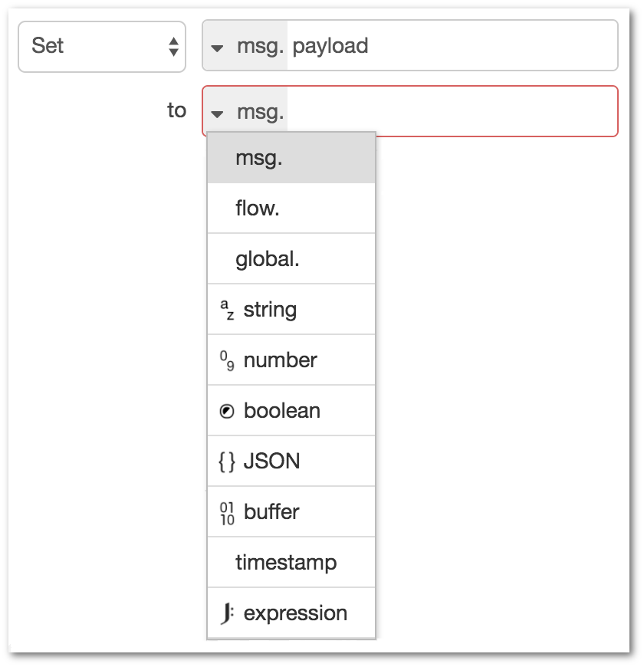Open the Set action dropdown
The image size is (644, 667).
(102, 46)
